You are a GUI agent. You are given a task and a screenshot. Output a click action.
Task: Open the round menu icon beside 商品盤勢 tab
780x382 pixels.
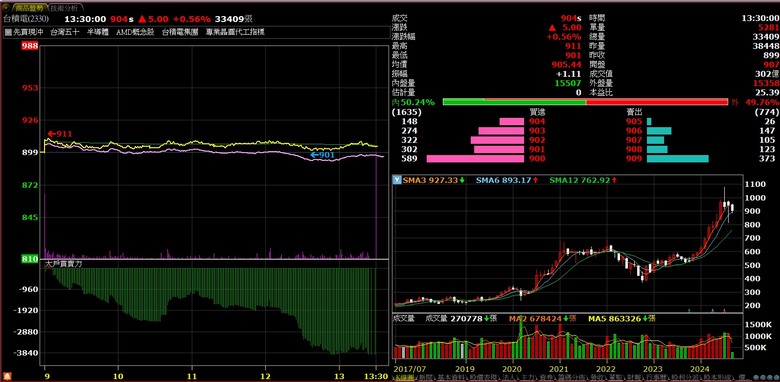pos(5,7)
